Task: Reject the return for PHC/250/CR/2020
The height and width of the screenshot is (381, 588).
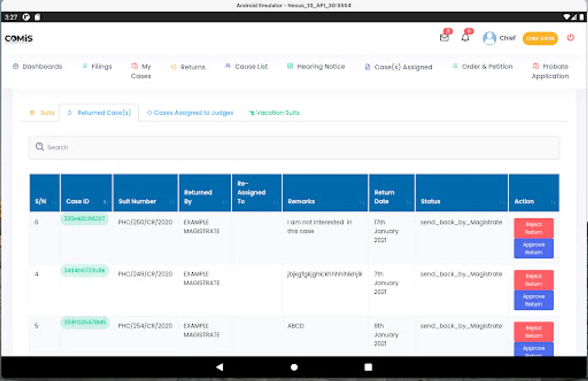Action: point(534,228)
